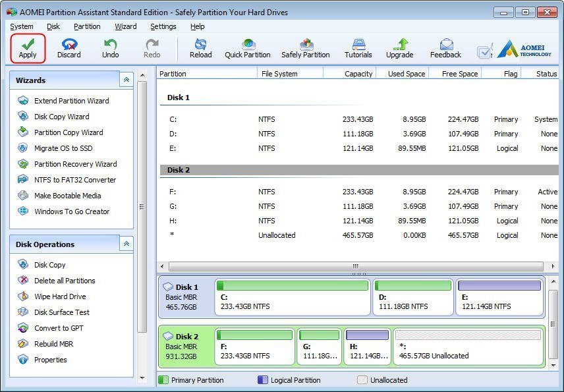
Task: Select the Unallocated 465.57GB block on Disk 2
Action: [468, 347]
